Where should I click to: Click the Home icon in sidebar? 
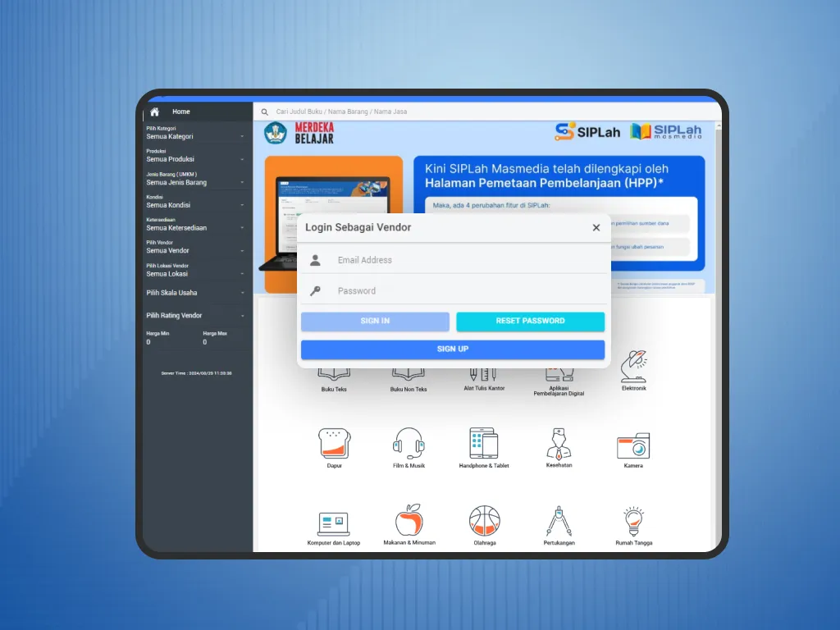click(154, 112)
